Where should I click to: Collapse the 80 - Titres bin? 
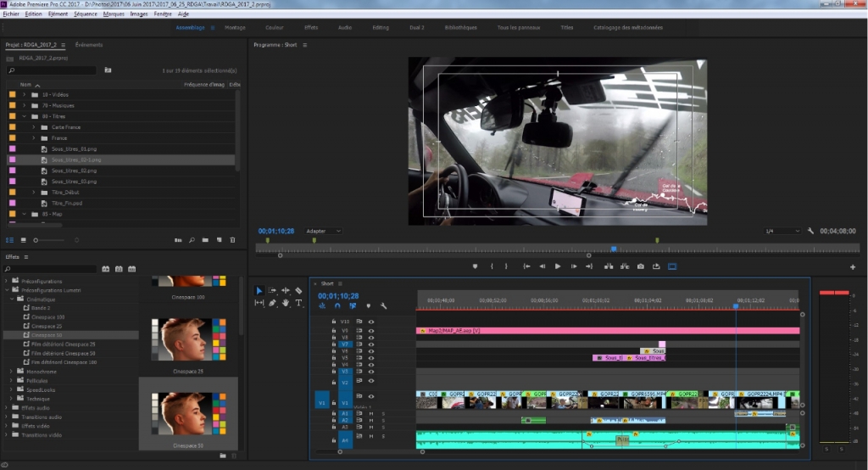point(24,116)
